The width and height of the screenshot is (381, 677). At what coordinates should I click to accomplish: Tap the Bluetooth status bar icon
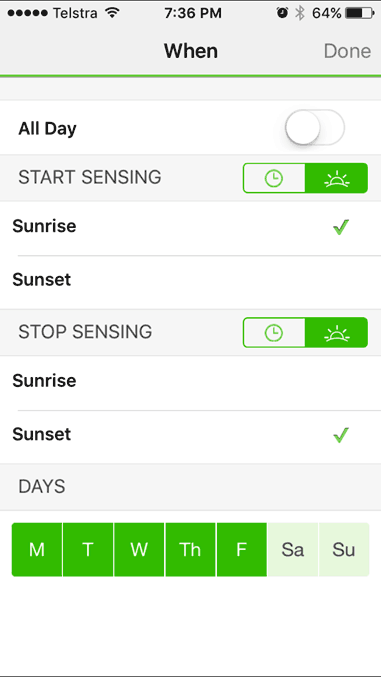click(x=299, y=13)
